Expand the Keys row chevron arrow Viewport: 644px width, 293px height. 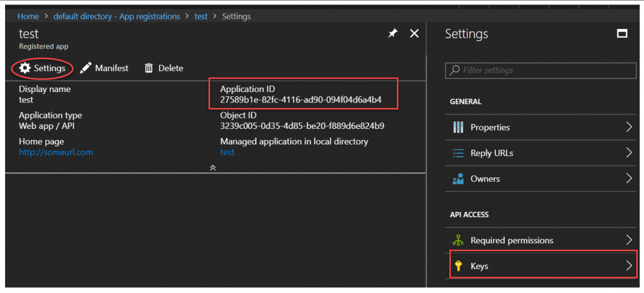tap(629, 266)
